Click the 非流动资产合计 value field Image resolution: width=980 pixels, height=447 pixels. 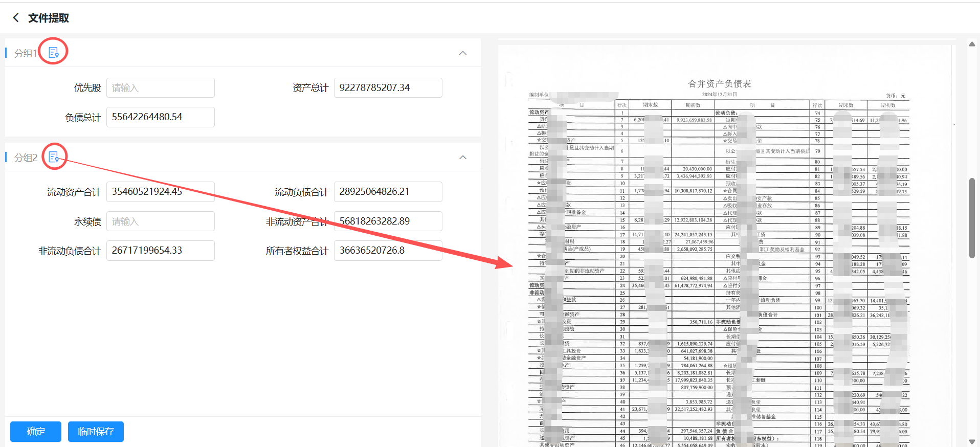click(388, 221)
